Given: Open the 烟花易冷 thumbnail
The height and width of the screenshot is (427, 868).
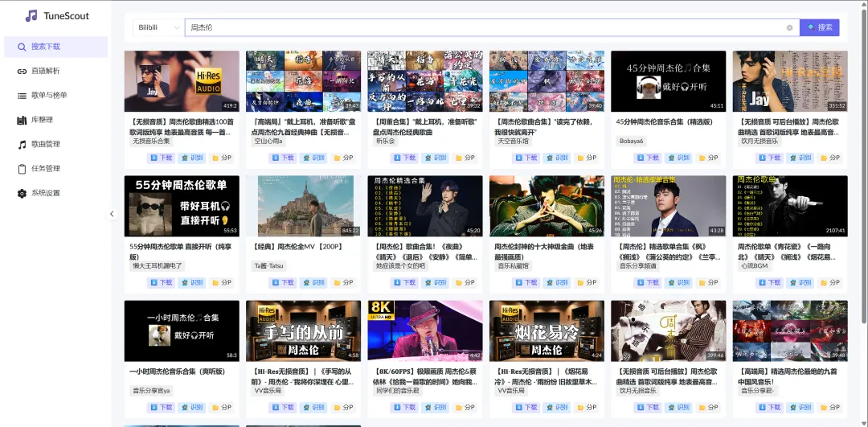Looking at the screenshot, I should coord(547,331).
